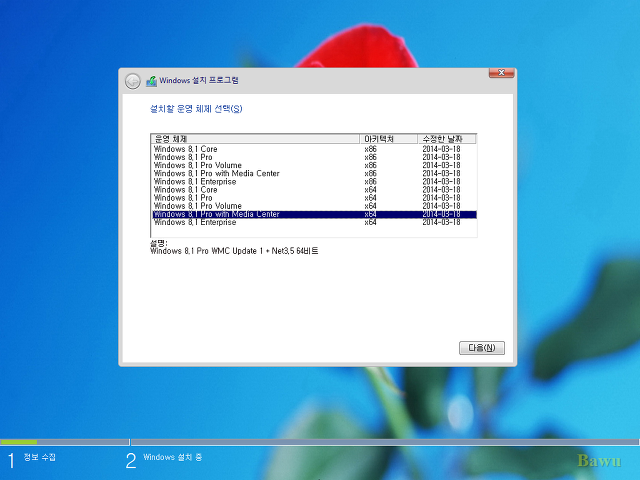
Task: Select Windows 8.1 Pro Volume x64 row
Action: pyautogui.click(x=314, y=206)
